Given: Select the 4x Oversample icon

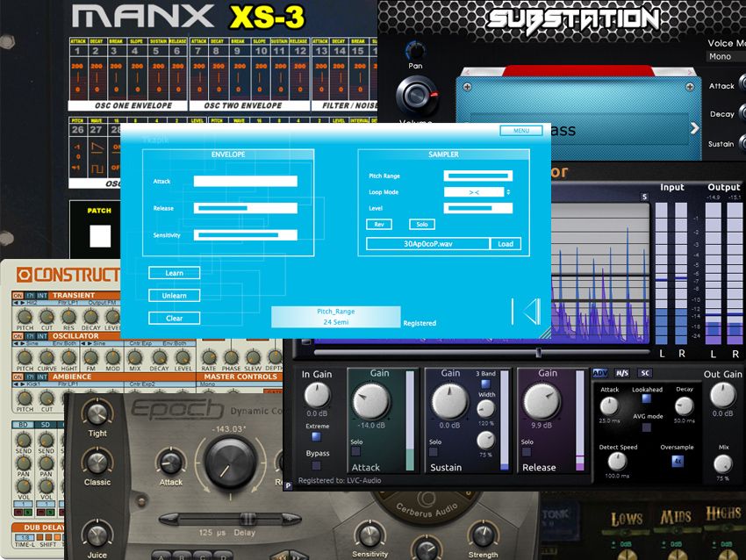Looking at the screenshot, I should [678, 462].
